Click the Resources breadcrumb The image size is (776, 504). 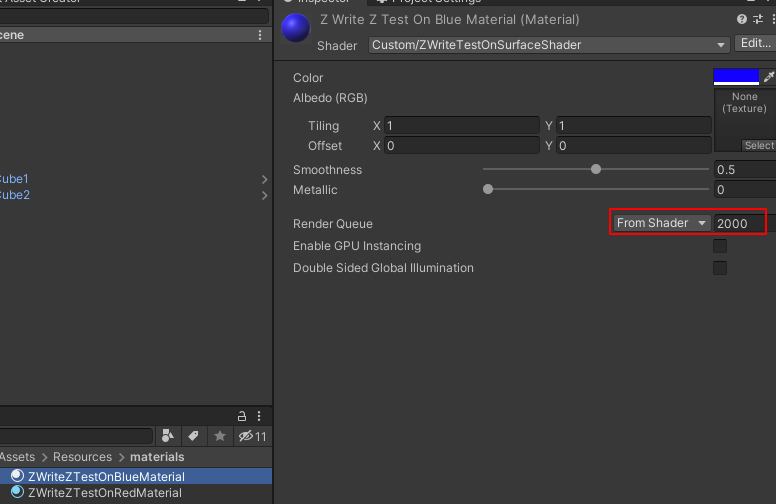(x=83, y=456)
